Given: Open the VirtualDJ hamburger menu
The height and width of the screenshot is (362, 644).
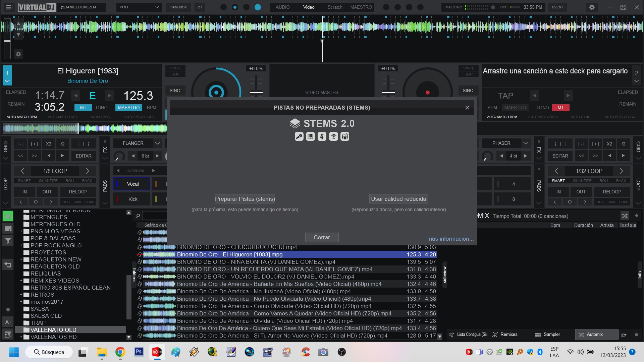Looking at the screenshot, I should pyautogui.click(x=9, y=7).
